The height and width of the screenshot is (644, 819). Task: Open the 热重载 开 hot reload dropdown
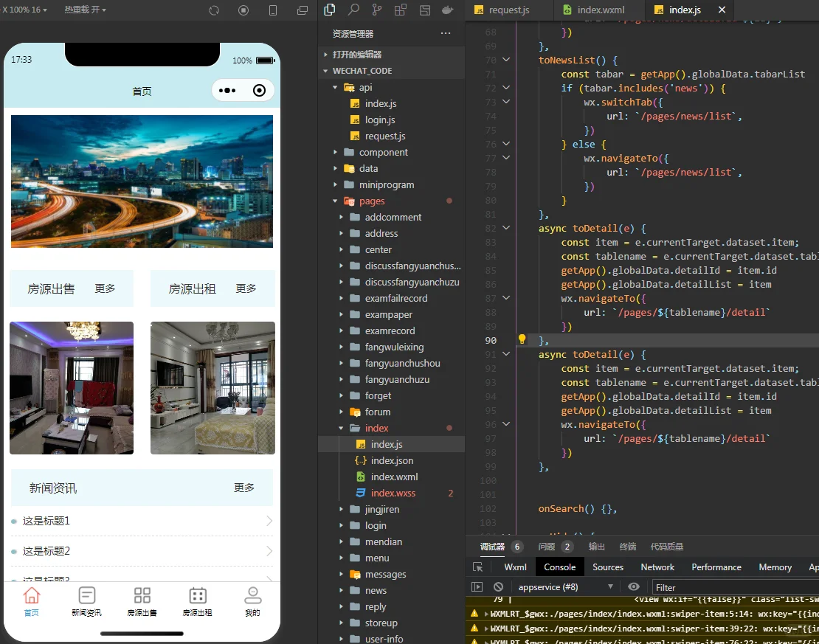(85, 10)
